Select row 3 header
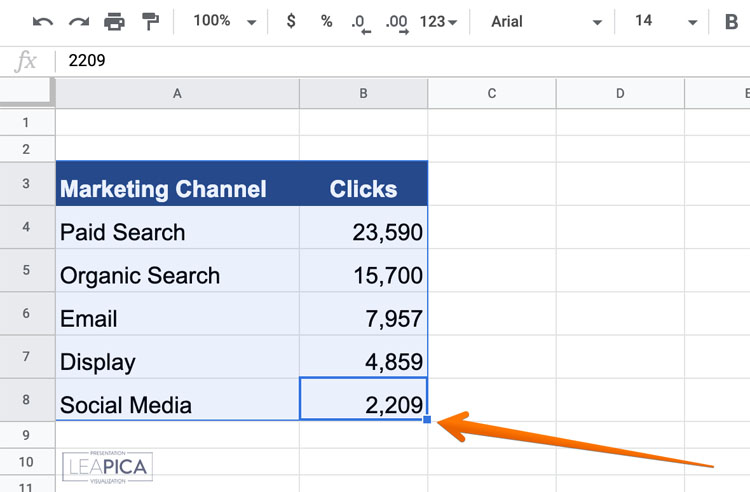 (x=26, y=184)
